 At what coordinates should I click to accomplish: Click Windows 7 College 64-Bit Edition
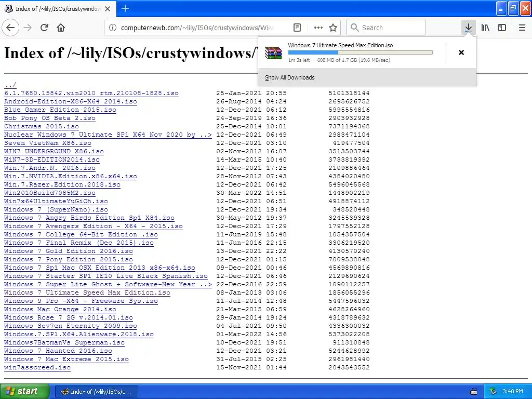click(x=81, y=234)
